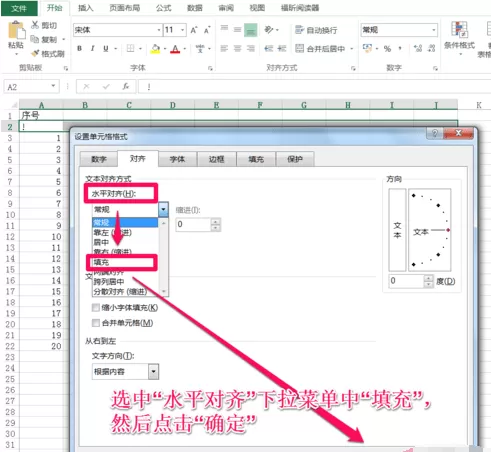Viewport: 491px width, 452px height.
Task: Toggle Shrink to fit (缩小字体填充) checkbox
Action: (96, 307)
